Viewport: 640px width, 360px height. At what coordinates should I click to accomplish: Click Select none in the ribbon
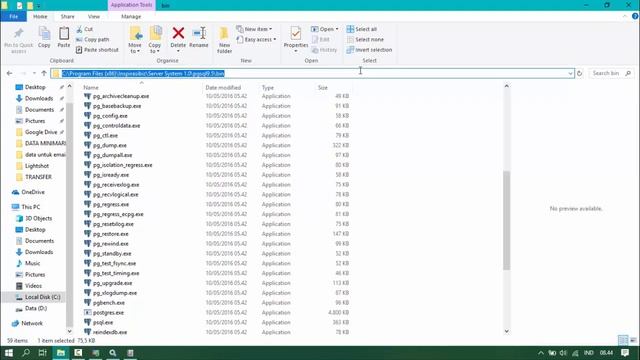(x=365, y=40)
